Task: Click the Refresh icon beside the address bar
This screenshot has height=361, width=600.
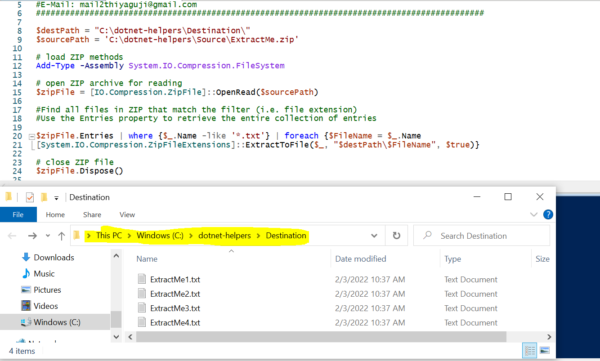Action: [396, 235]
